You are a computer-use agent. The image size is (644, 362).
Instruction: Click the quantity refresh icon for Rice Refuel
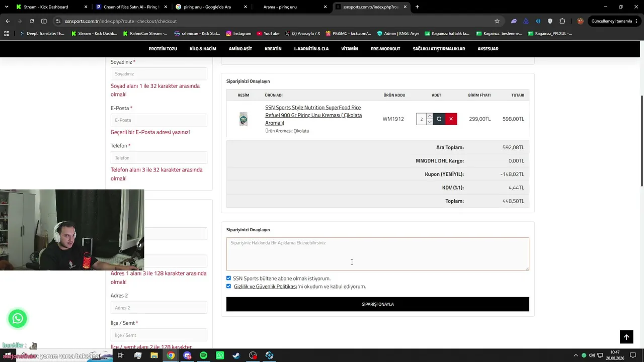[439, 119]
